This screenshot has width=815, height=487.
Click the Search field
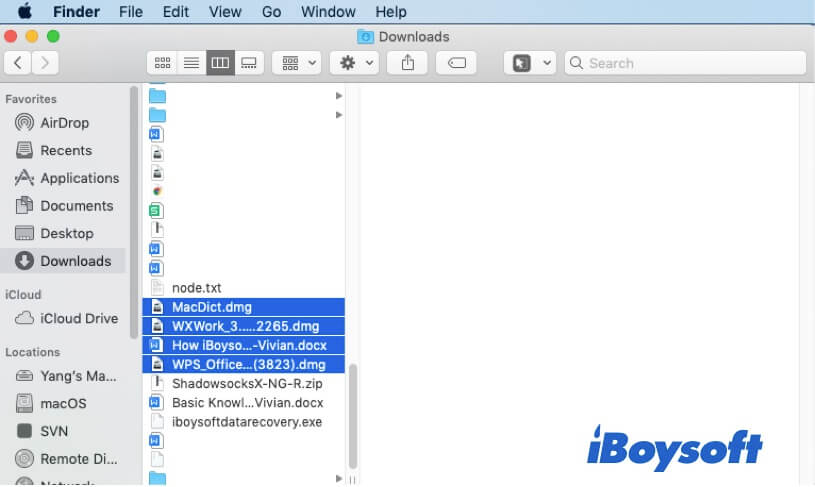(x=686, y=62)
